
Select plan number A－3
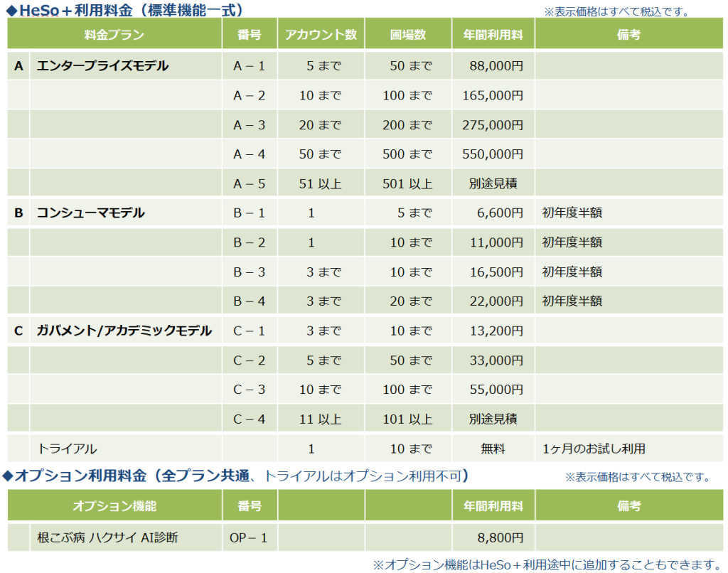pyautogui.click(x=249, y=125)
